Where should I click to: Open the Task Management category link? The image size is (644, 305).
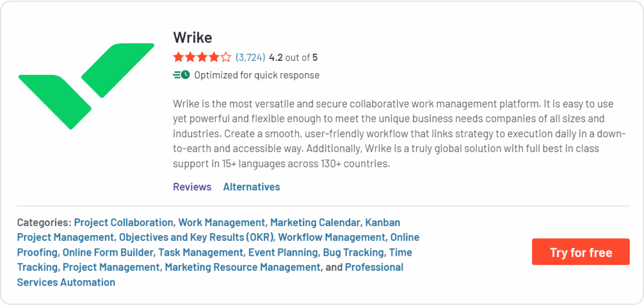201,252
